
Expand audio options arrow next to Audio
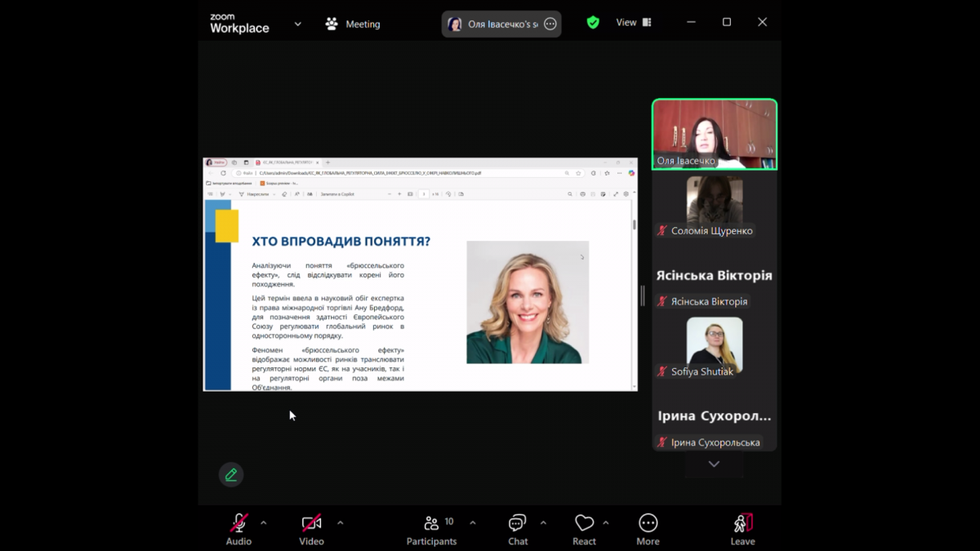(263, 522)
